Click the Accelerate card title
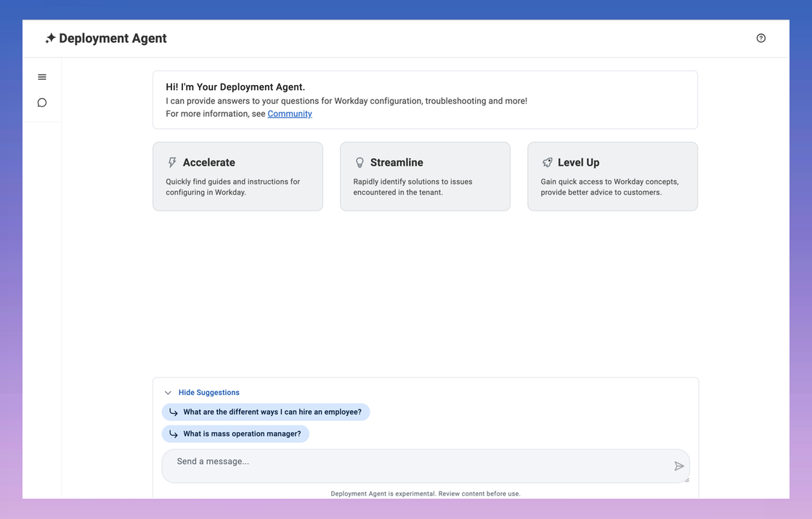 [x=208, y=163]
